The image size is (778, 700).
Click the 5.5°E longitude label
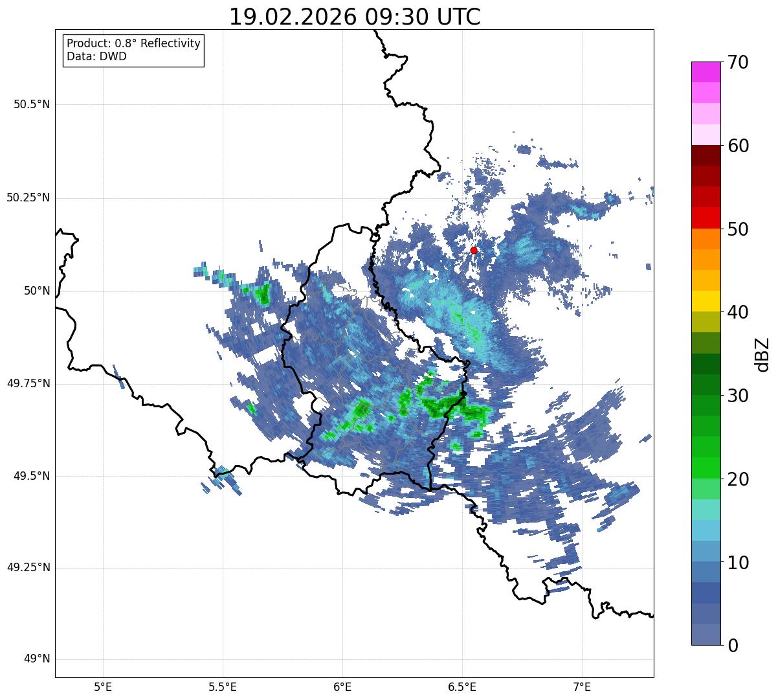tap(223, 686)
